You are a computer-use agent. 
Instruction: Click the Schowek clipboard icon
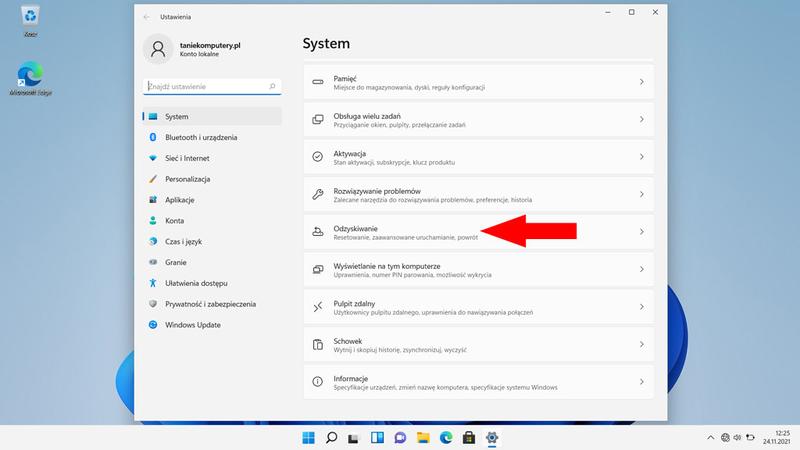[x=317, y=344]
